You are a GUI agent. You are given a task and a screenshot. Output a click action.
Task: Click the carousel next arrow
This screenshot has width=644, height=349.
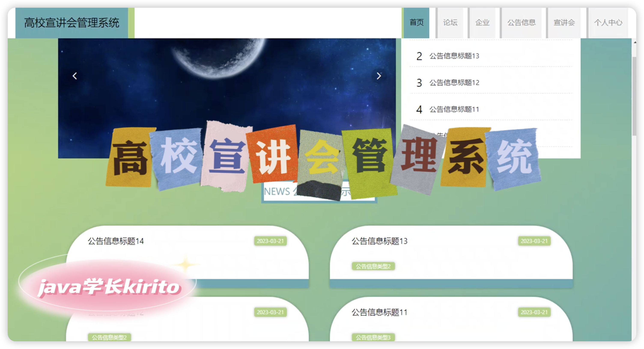point(379,76)
